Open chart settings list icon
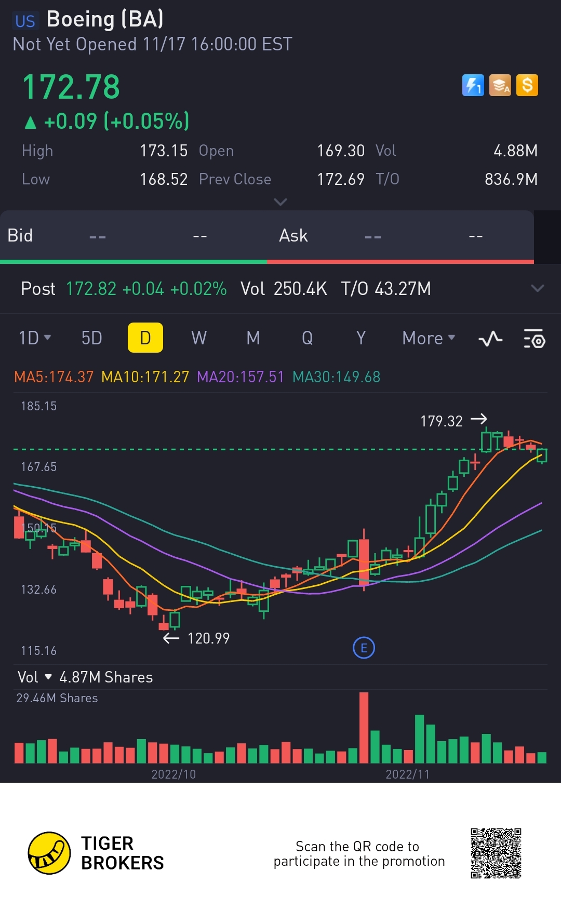This screenshot has height=924, width=561. tap(534, 339)
